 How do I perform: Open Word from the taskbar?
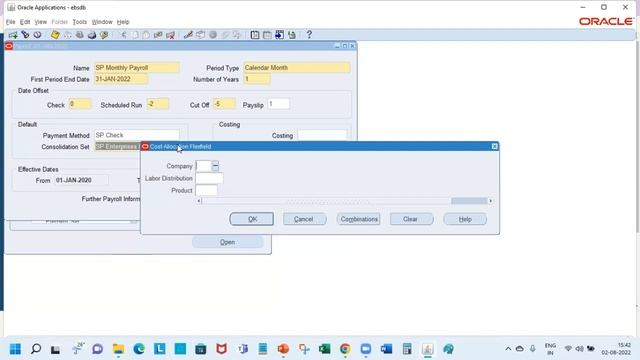point(387,349)
